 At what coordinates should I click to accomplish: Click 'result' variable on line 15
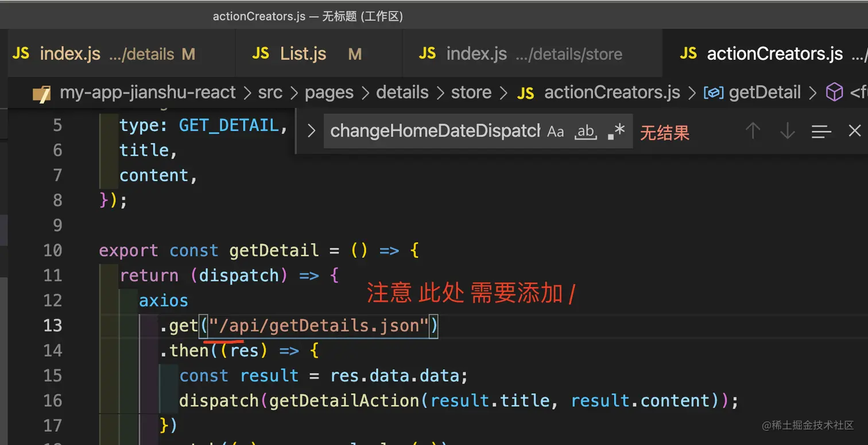point(269,376)
